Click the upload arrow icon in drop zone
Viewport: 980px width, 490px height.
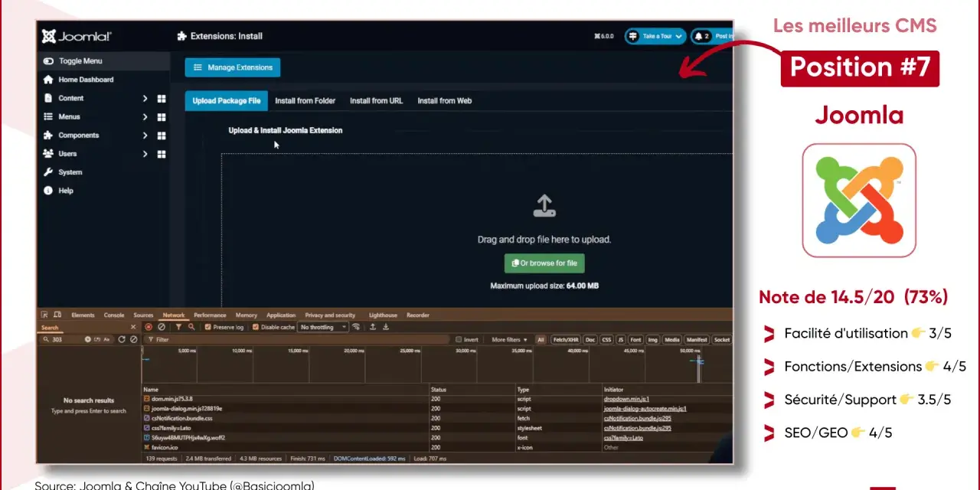(x=544, y=205)
